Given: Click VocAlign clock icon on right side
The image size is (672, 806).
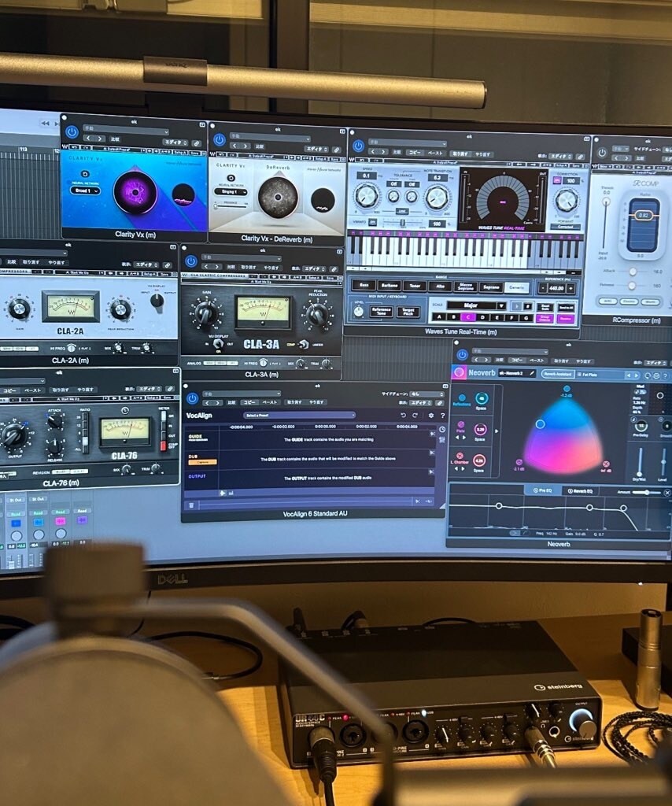Looking at the screenshot, I should tap(441, 429).
